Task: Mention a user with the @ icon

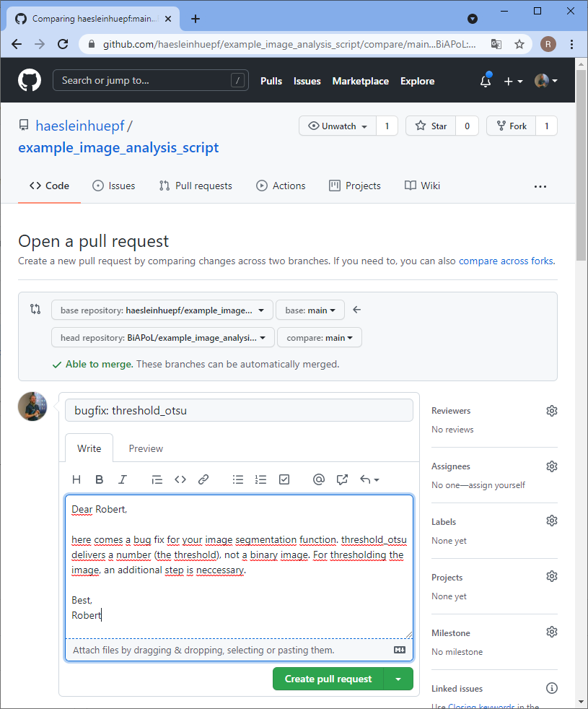Action: 319,479
